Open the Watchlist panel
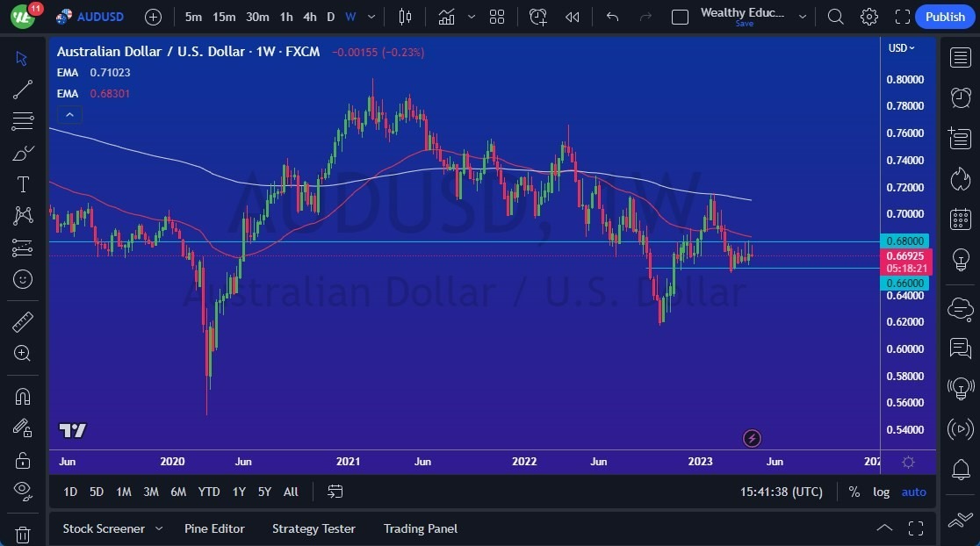This screenshot has width=980, height=546. pos(961,57)
